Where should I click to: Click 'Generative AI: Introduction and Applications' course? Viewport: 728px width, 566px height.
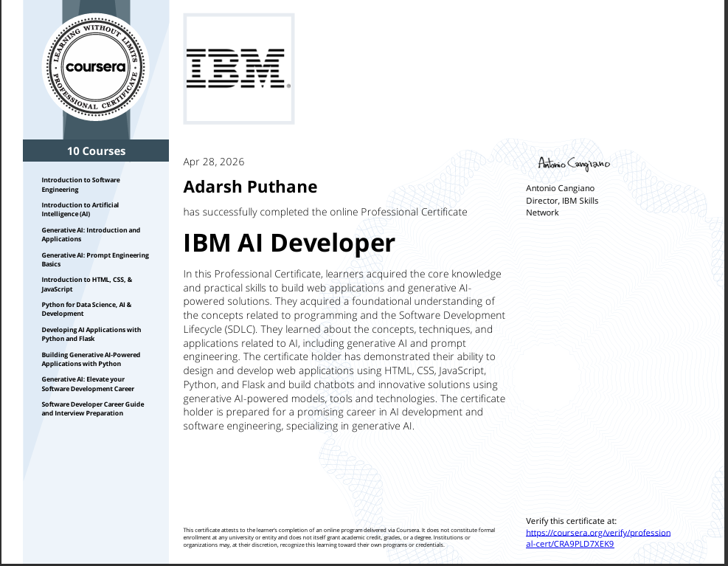[91, 235]
